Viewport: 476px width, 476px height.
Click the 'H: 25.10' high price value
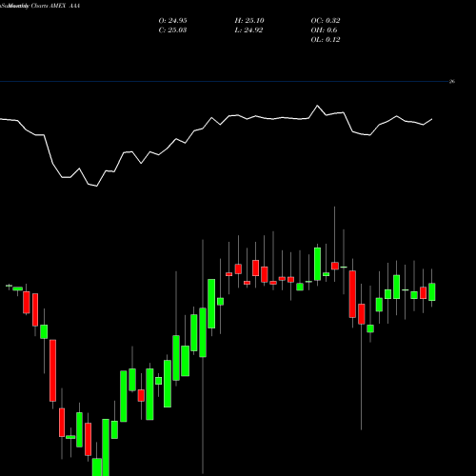pos(249,21)
